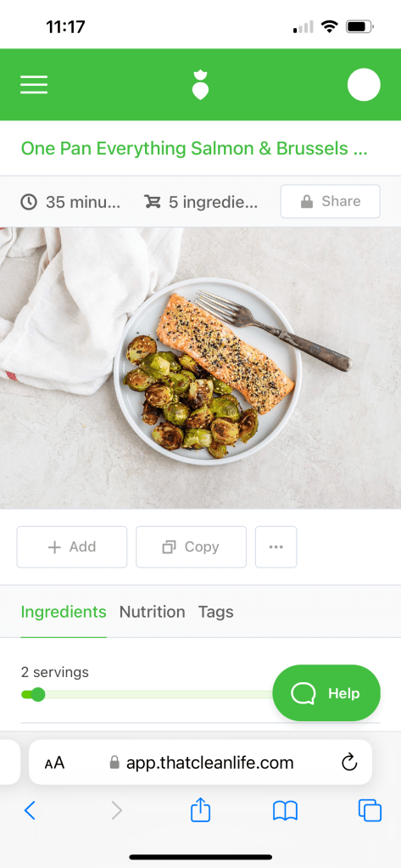This screenshot has width=401, height=868.
Task: Open Safari bookmarks book icon
Action: point(286,810)
